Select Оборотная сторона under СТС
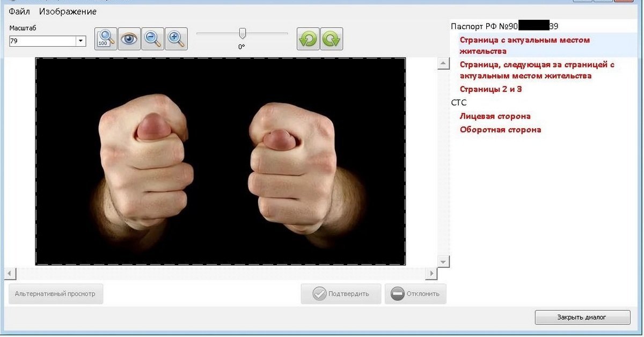644x337 pixels. pyautogui.click(x=500, y=129)
